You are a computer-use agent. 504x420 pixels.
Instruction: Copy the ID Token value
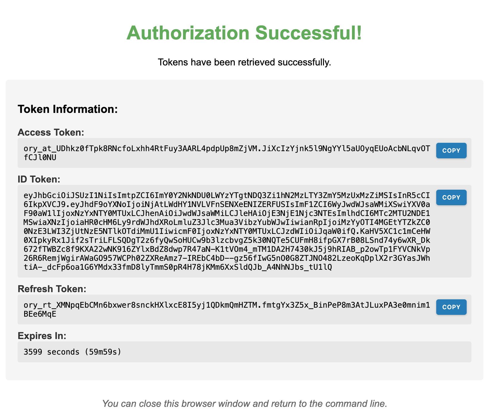(x=451, y=197)
